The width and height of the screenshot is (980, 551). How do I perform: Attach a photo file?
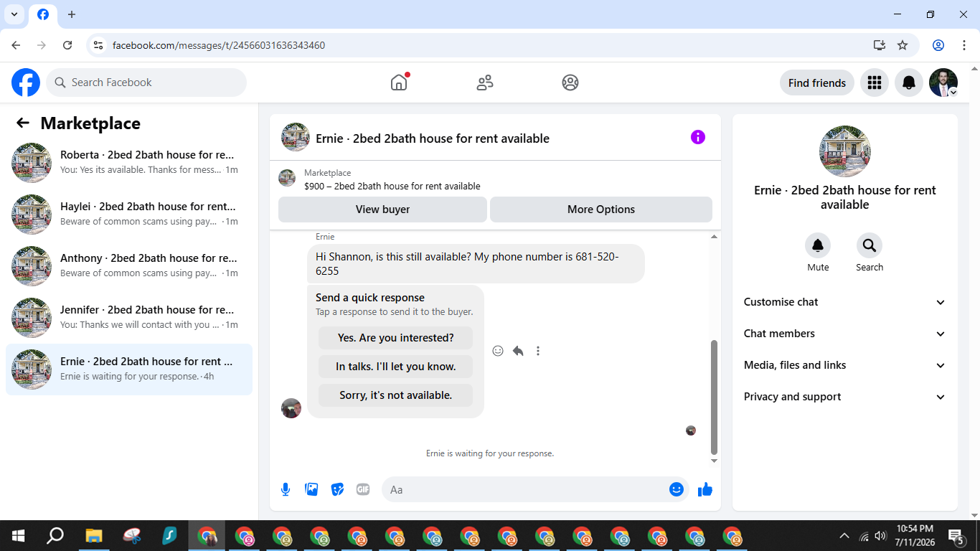[311, 489]
